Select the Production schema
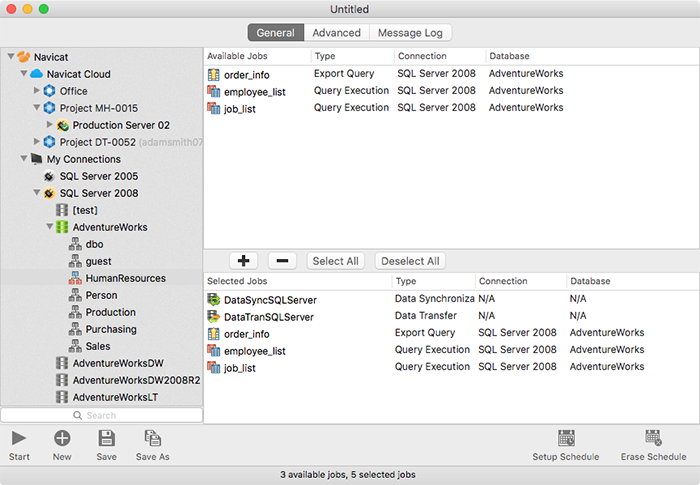700x485 pixels. 111,312
